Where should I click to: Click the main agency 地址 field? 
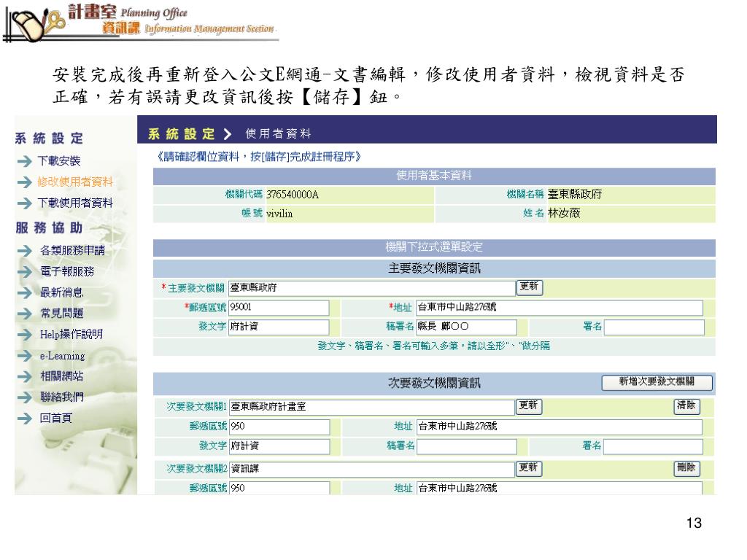click(x=560, y=308)
